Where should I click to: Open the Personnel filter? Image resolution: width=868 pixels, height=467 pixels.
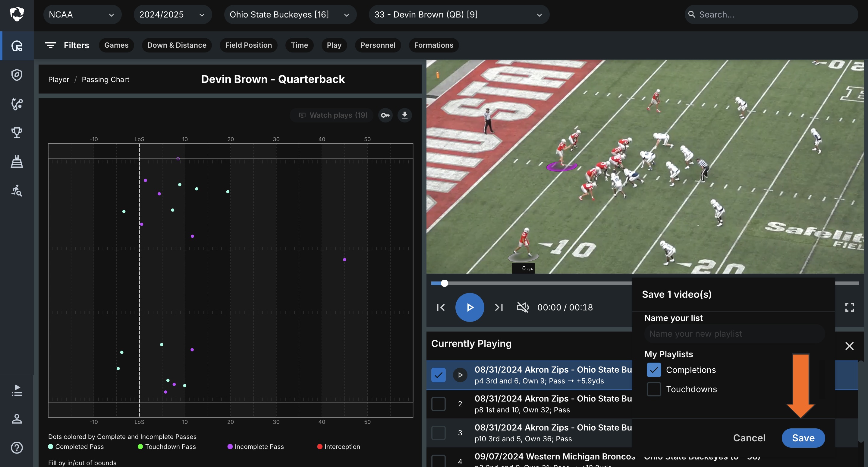[x=378, y=45]
